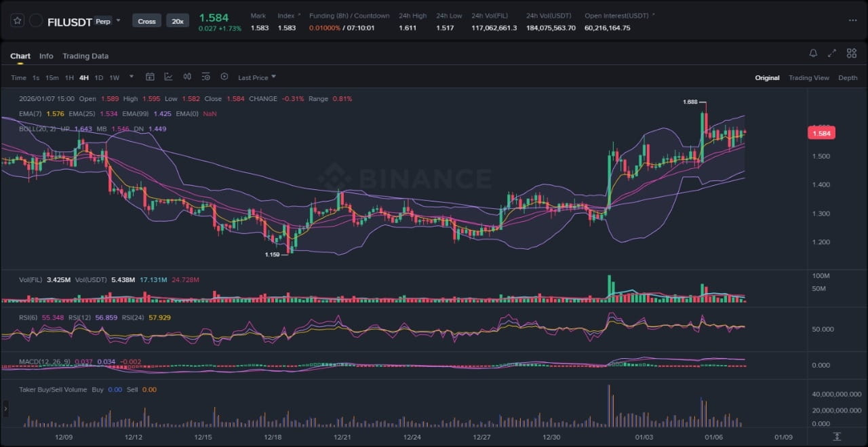Click the Perp contract type badge
Screen dimensions: 868x447
pos(103,21)
